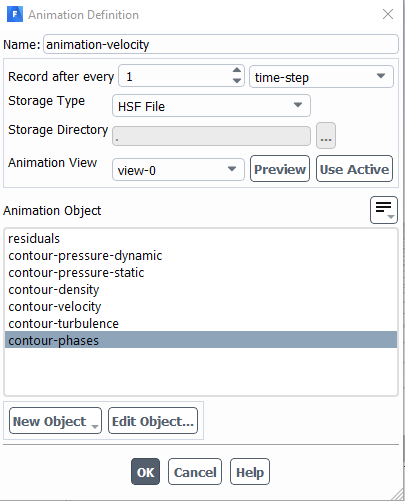Image resolution: width=405 pixels, height=501 pixels.
Task: Click in the animation Name field
Action: pyautogui.click(x=221, y=44)
